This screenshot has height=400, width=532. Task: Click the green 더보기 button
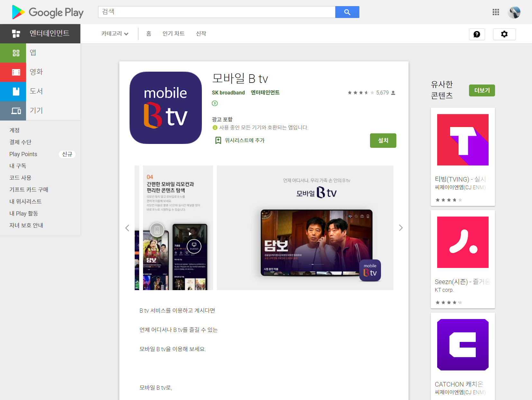click(482, 90)
